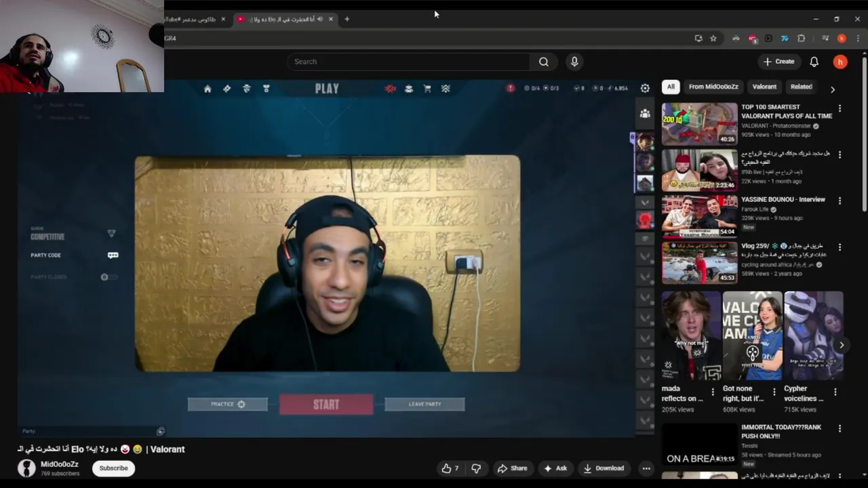
Task: Open options for YASSINE BOUNOU Interview video
Action: (840, 201)
